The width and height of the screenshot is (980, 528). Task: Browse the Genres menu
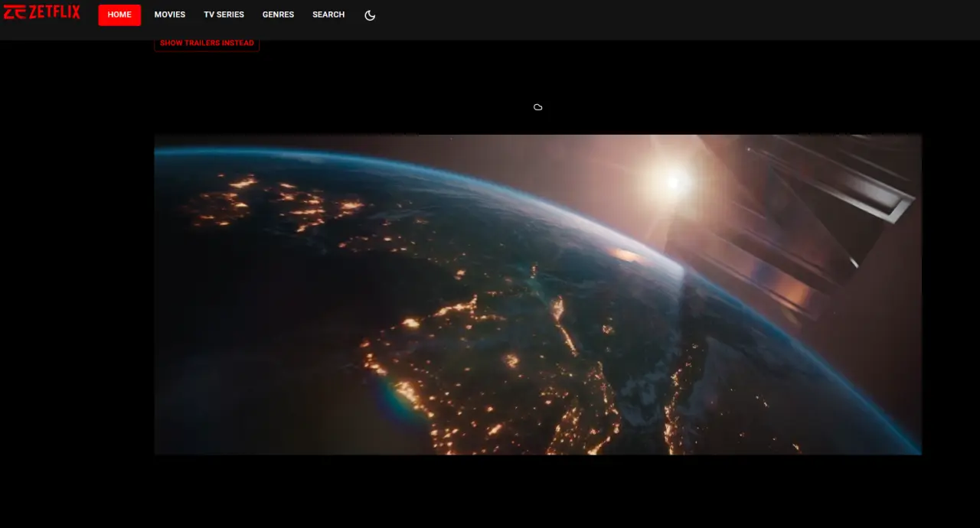(278, 15)
